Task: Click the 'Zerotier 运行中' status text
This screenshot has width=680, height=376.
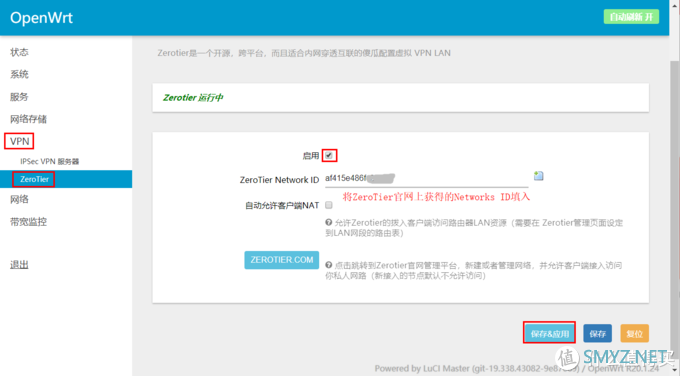Action: click(193, 98)
